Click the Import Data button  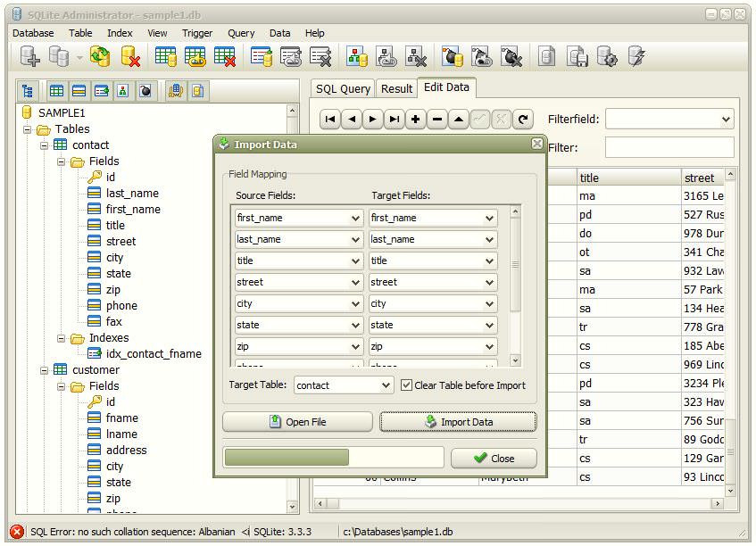[x=458, y=421]
